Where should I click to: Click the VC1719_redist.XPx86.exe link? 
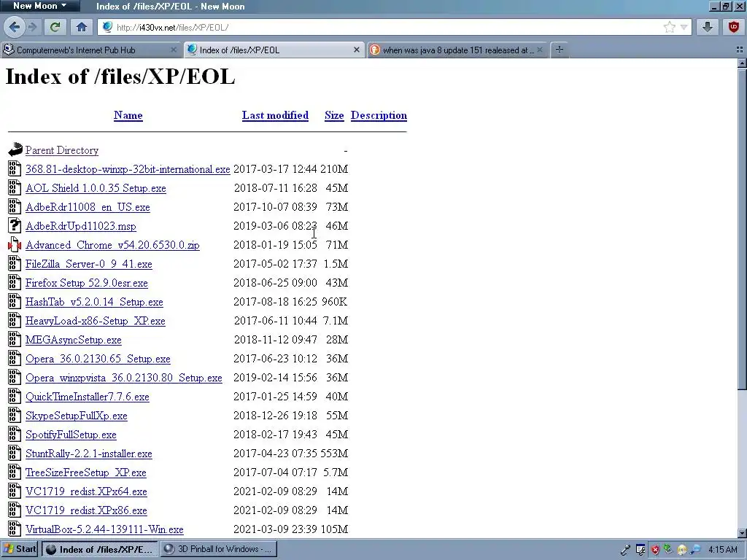86,510
